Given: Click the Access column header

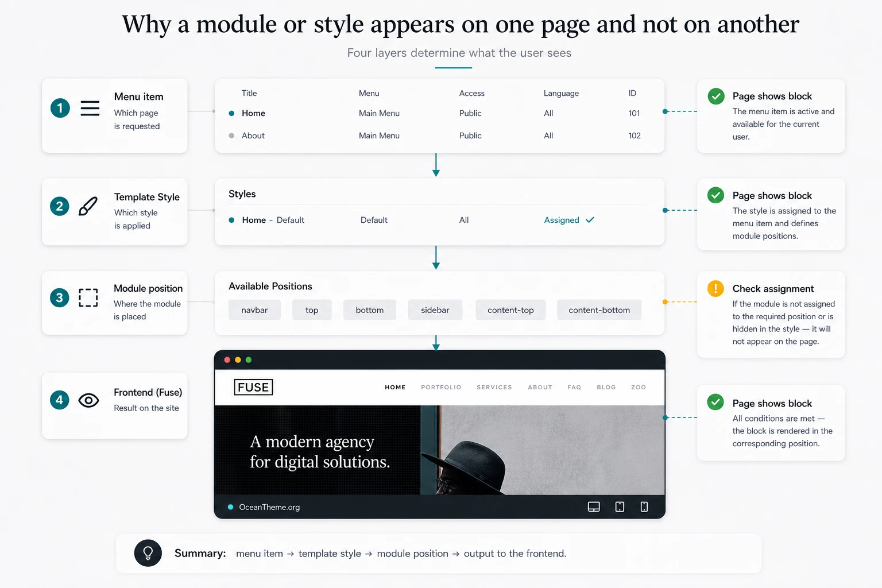Looking at the screenshot, I should click(x=472, y=93).
